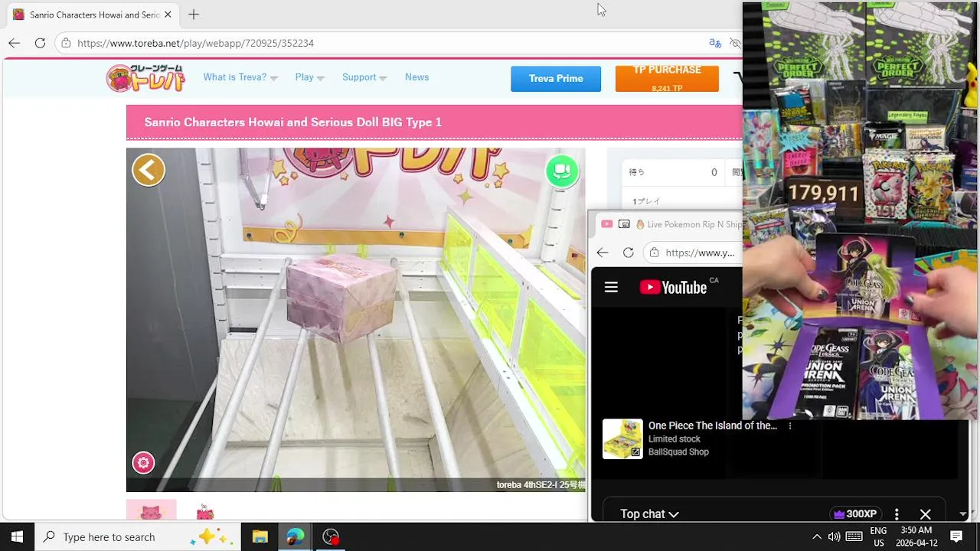This screenshot has height=551, width=980.
Task: Focus the YouTube window address bar
Action: [694, 253]
